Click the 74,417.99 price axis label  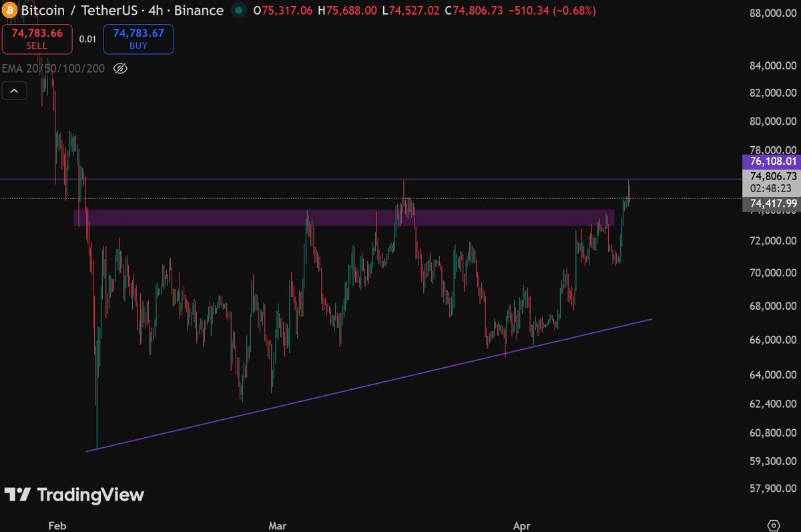click(771, 204)
